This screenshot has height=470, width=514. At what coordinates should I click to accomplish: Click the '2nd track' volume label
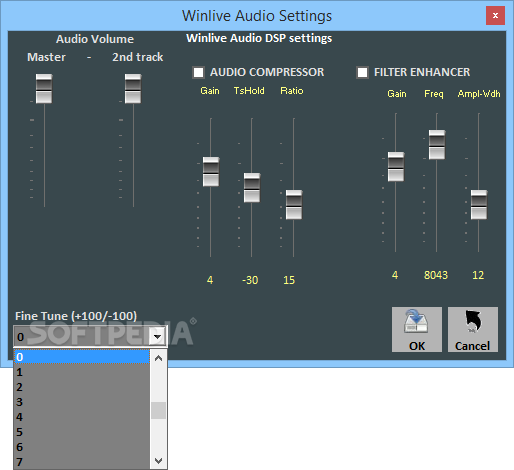pos(138,57)
